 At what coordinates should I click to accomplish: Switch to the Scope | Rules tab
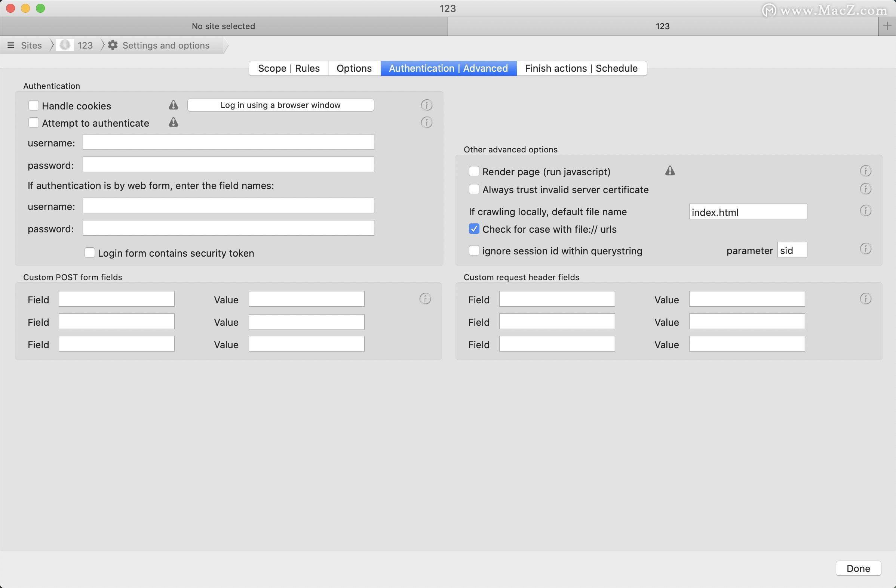pyautogui.click(x=288, y=68)
